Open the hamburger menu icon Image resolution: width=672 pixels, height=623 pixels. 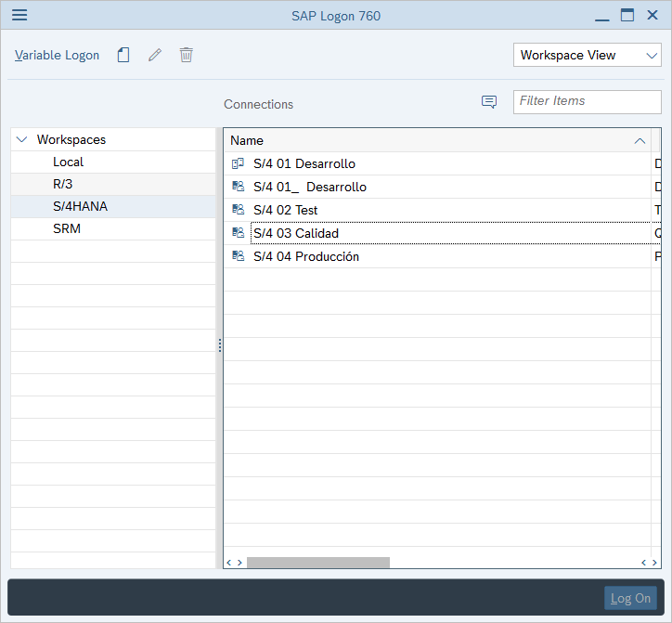click(x=19, y=16)
